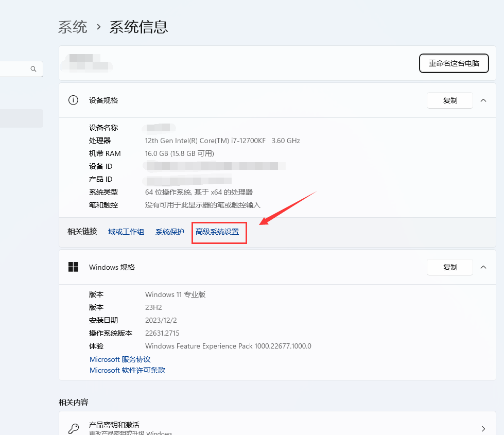Copy device specifications with 复制 button

coord(449,100)
